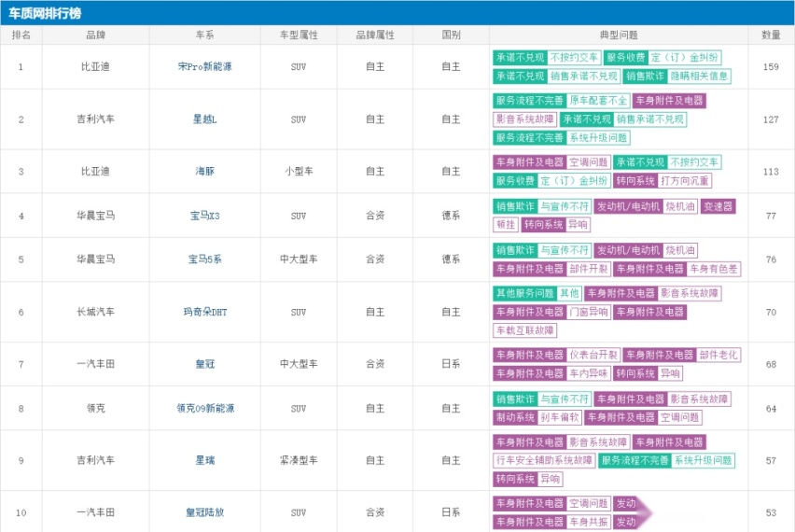Select the 车身共振 tag in 皇冠陆放 row

pos(588,522)
